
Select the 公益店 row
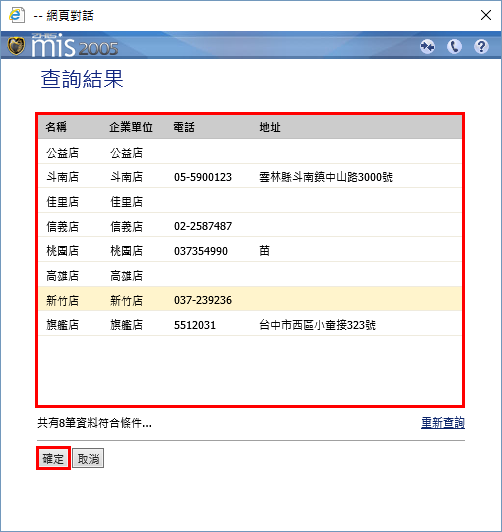pyautogui.click(x=250, y=152)
